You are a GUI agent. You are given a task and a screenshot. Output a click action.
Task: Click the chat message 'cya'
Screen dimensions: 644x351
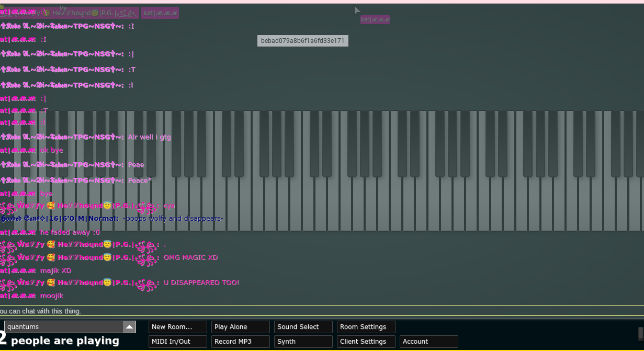coord(169,206)
